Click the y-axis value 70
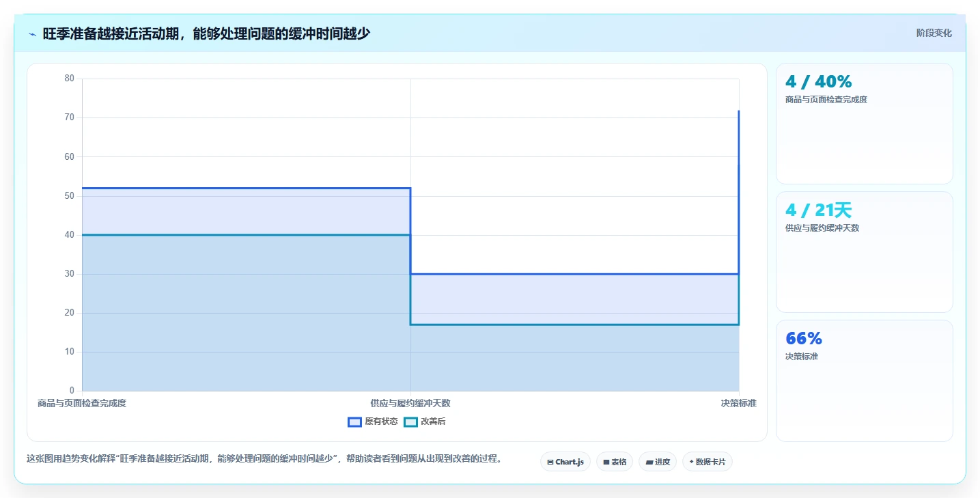Viewport: 980px width, 498px height. 69,117
